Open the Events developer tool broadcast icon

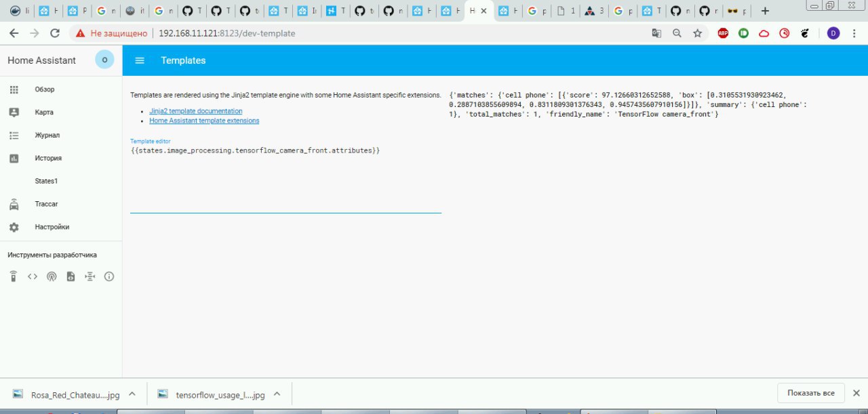pyautogui.click(x=52, y=276)
